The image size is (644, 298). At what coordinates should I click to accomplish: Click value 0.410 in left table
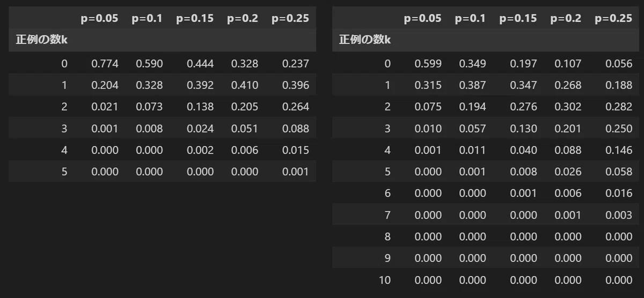[x=245, y=85]
